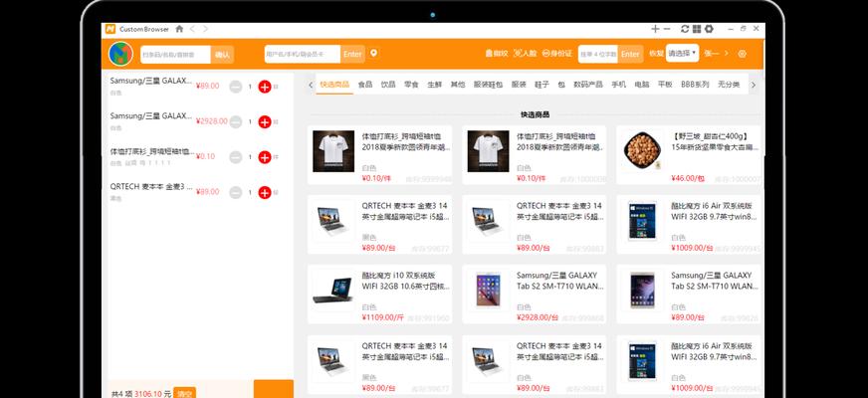
Task: Focus the 4-digit order number input
Action: click(598, 54)
